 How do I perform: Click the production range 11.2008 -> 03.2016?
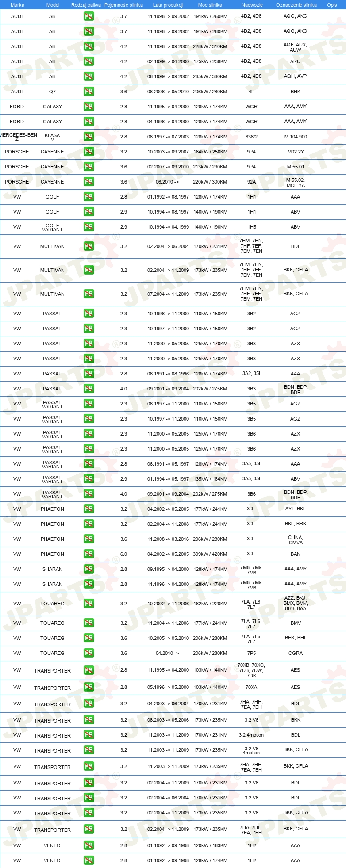[168, 539]
